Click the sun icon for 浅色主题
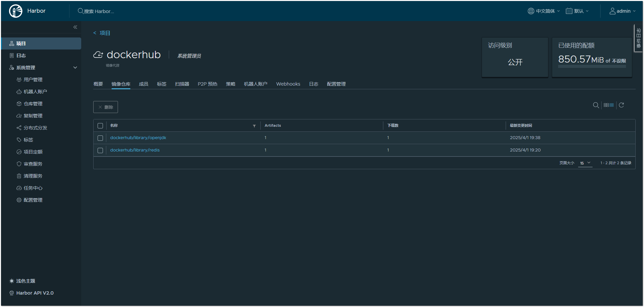 click(12, 281)
